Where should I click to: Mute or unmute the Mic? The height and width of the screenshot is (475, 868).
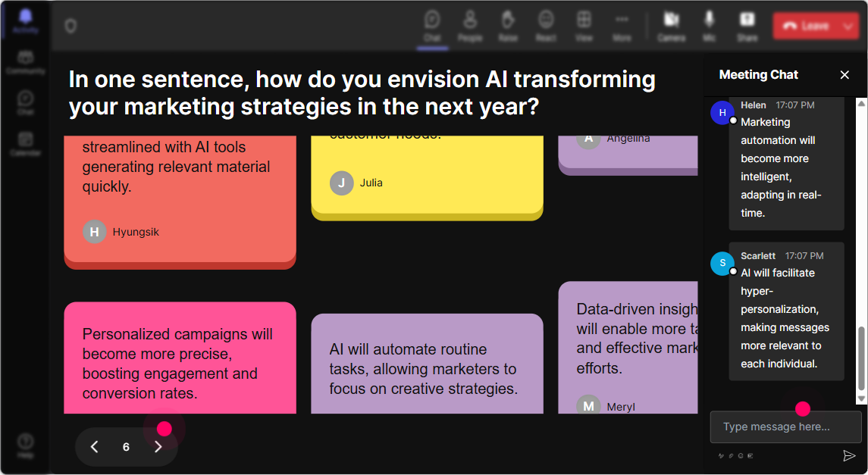pos(709,26)
